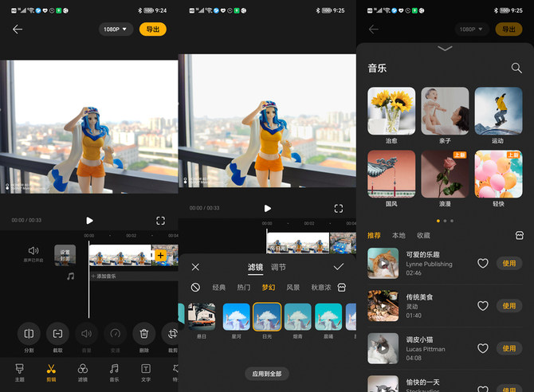Tap 使用 for the song 传统美食

coord(509,306)
